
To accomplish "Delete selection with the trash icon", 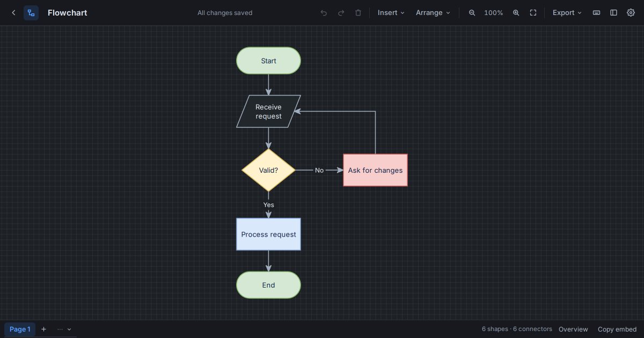I will tap(358, 13).
